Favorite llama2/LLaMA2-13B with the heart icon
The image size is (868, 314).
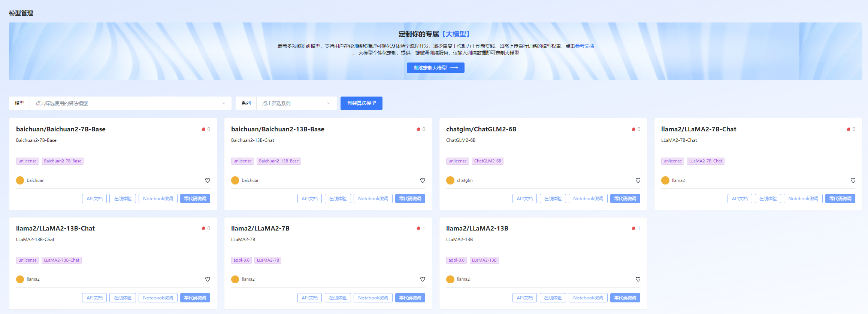click(x=638, y=279)
